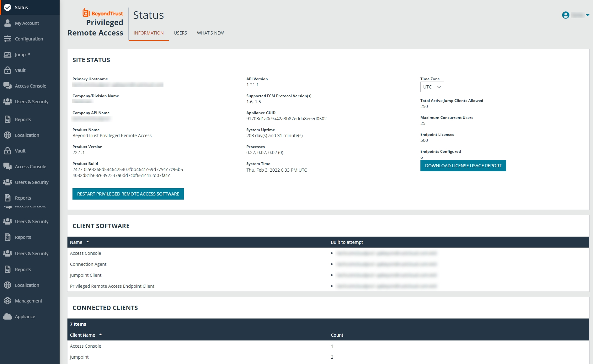Click the Configuration sliders icon

[8, 39]
